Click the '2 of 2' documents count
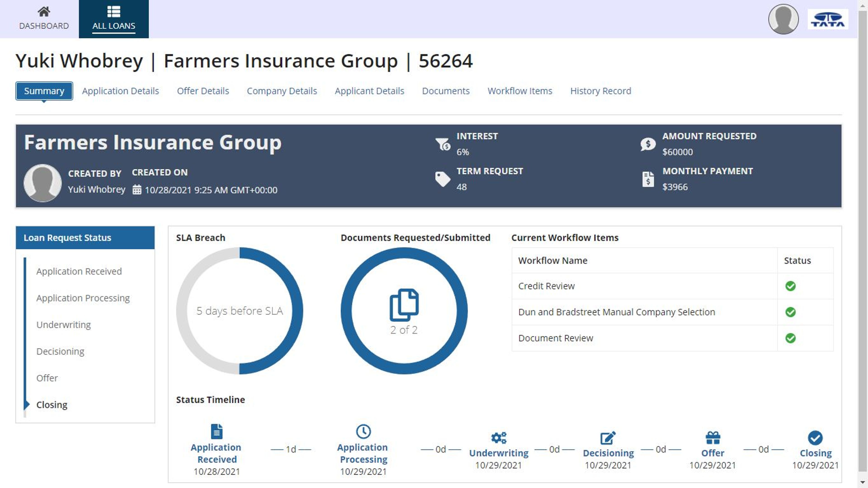 [x=404, y=330]
